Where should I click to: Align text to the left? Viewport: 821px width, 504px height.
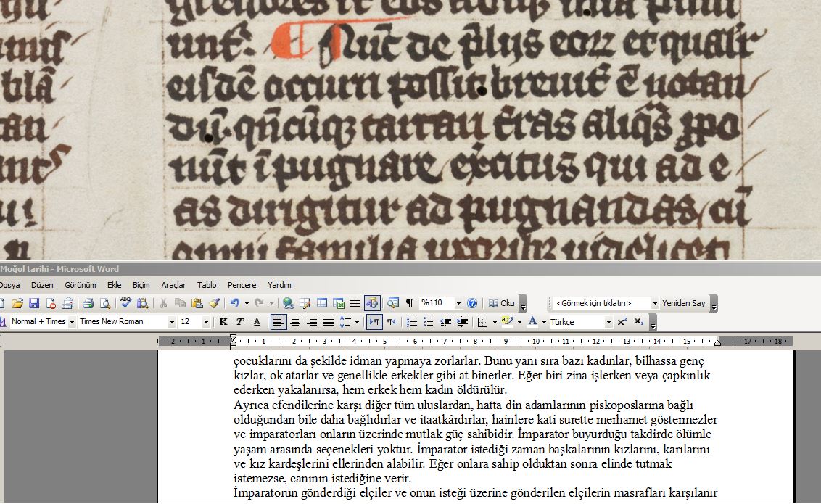coord(278,322)
